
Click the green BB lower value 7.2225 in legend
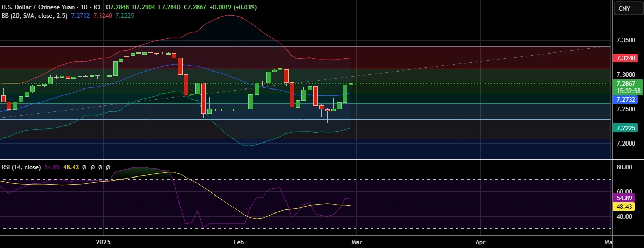[x=126, y=15]
